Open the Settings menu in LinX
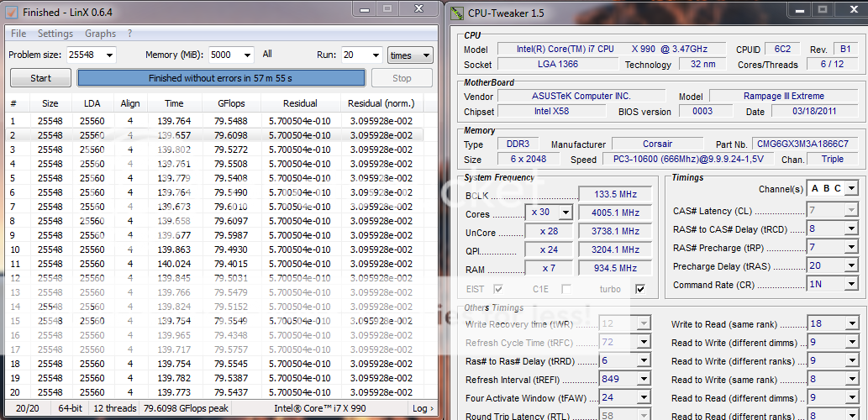Viewport: 868px width, 420px height. (x=55, y=34)
